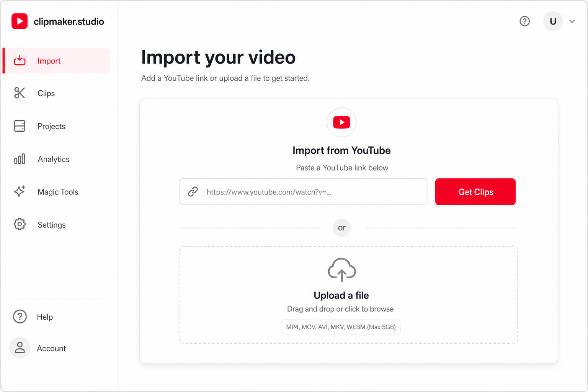588x392 pixels.
Task: Click the Get Clips button
Action: 475,192
